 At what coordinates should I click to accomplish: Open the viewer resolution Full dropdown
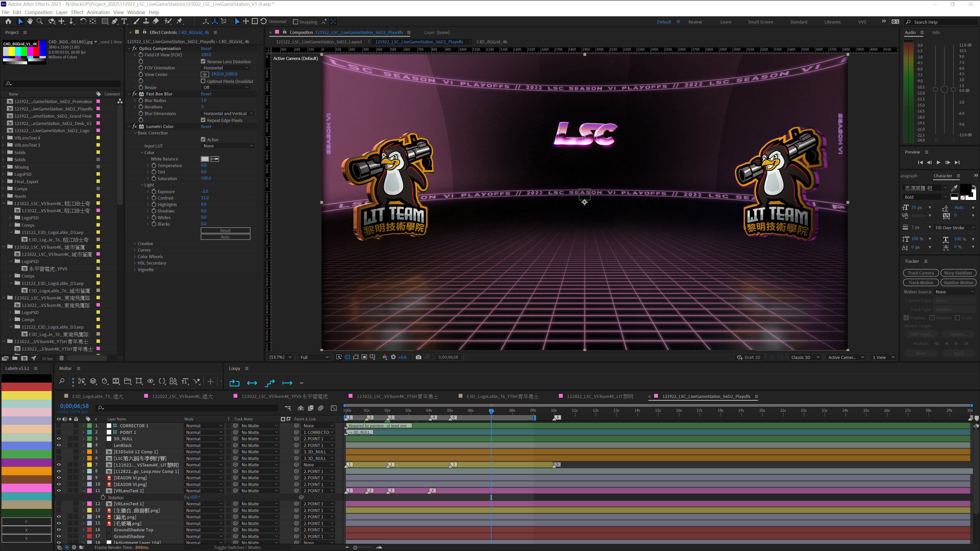tap(314, 357)
